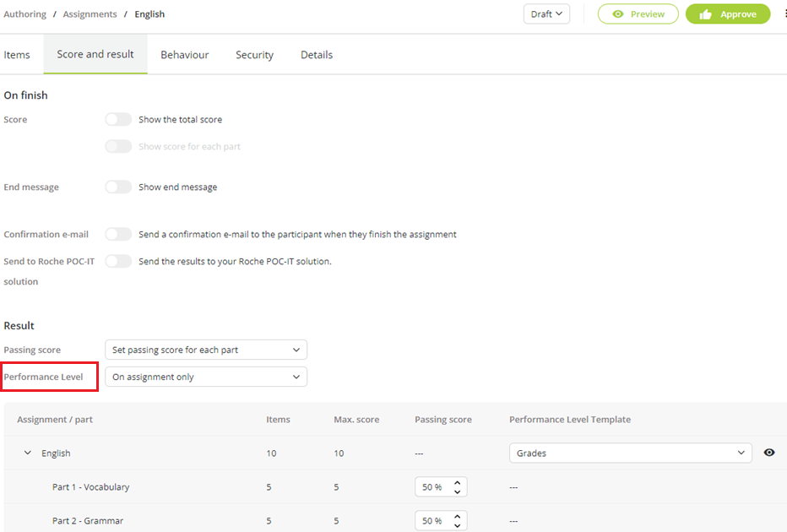Switch to the Security tab
The image size is (787, 532).
254,55
